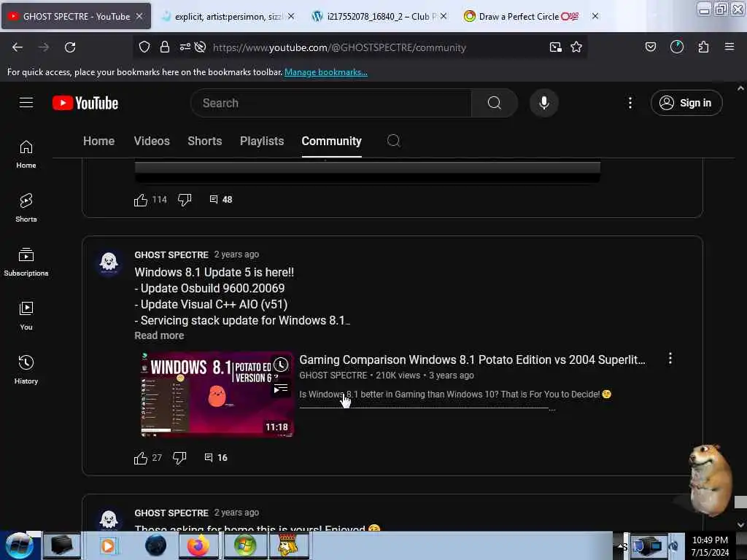Open the media player taskbar icon
The width and height of the screenshot is (747, 560).
109,545
